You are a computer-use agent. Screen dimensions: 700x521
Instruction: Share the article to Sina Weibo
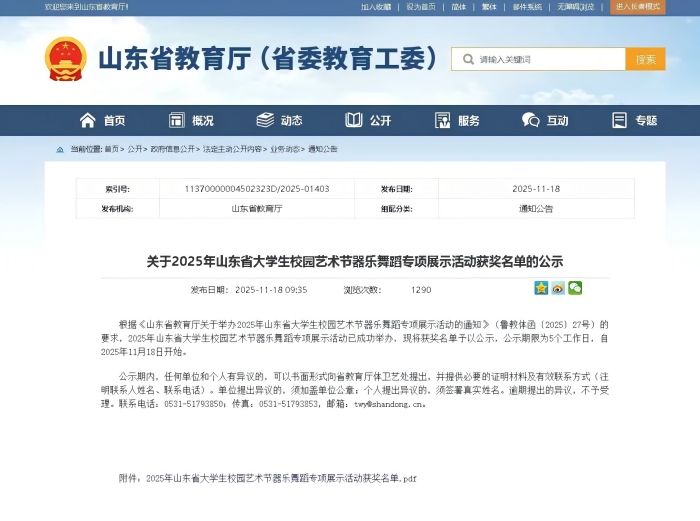558,288
